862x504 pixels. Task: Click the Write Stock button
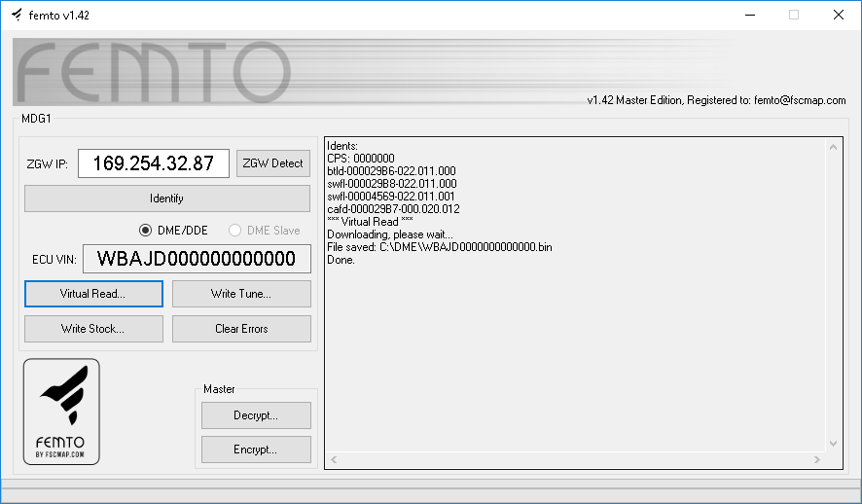tap(93, 329)
